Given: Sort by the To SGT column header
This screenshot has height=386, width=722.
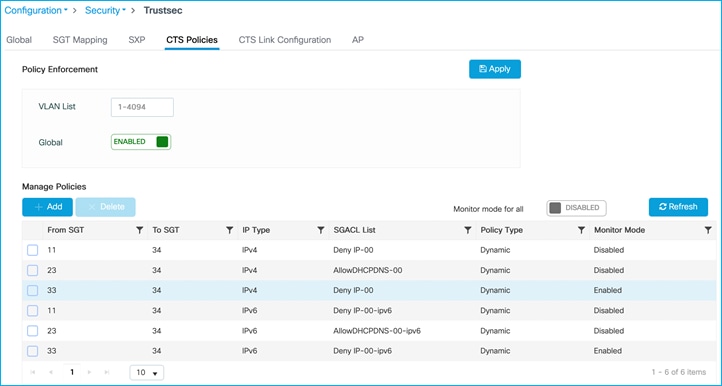Looking at the screenshot, I should point(166,230).
